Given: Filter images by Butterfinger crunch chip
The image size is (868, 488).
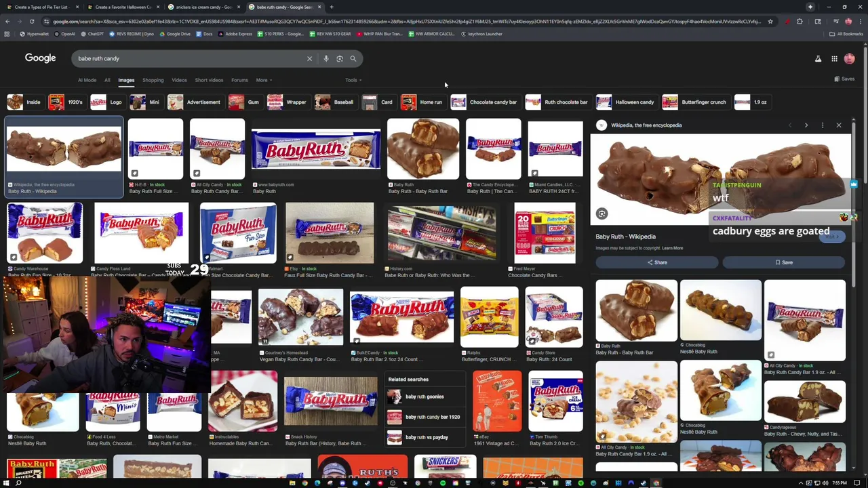Looking at the screenshot, I should point(695,102).
